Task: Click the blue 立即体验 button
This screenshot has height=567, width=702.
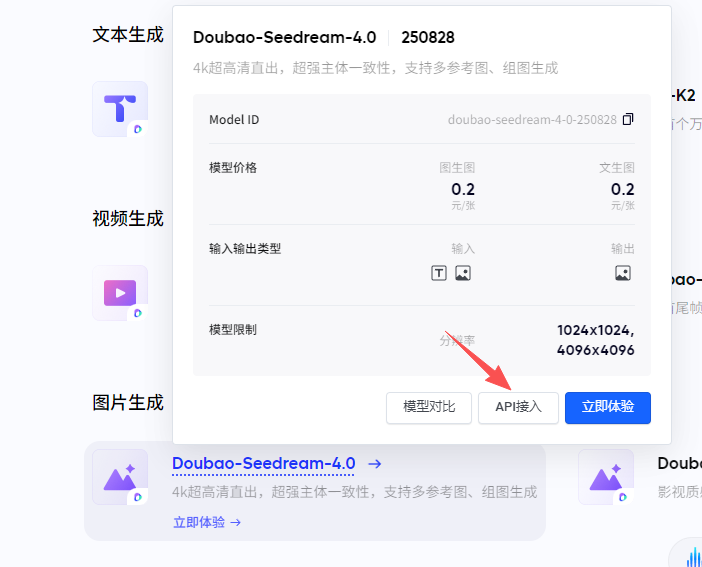Action: pyautogui.click(x=608, y=408)
